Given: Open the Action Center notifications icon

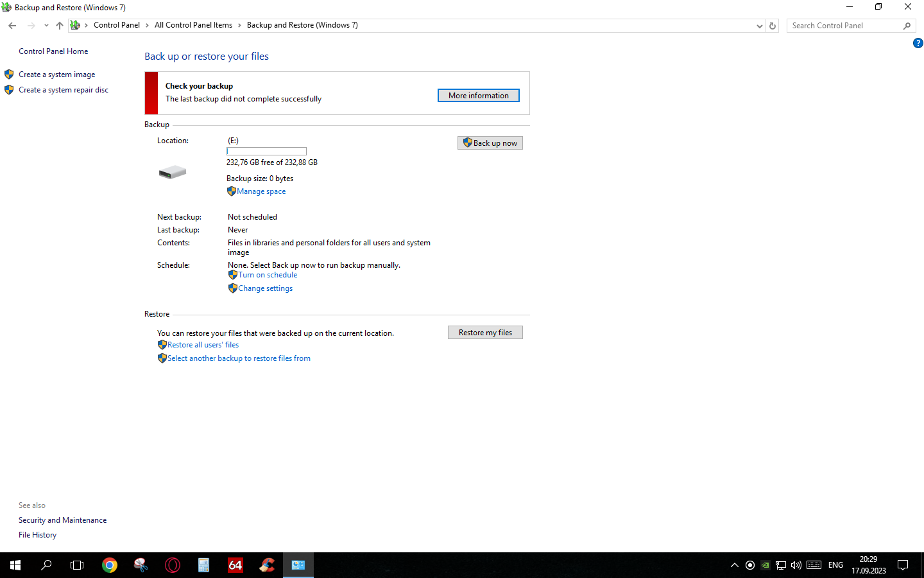Looking at the screenshot, I should [x=903, y=565].
